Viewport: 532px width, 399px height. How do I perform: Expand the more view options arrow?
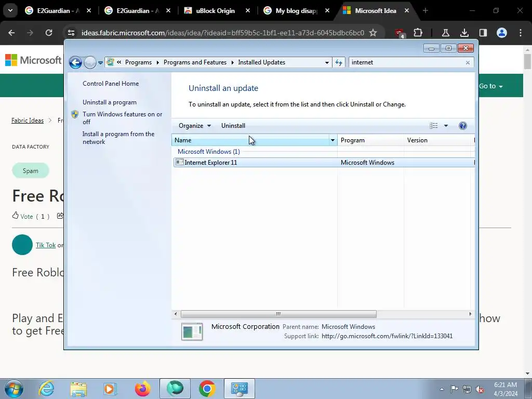pos(446,126)
